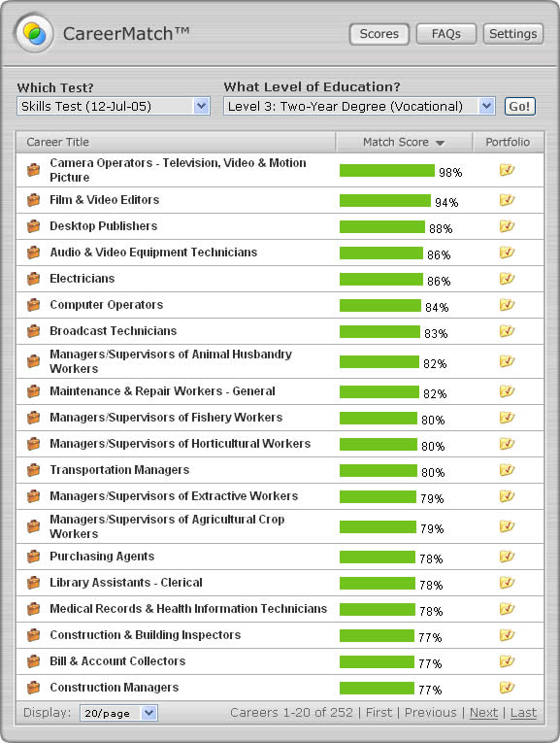Open the Which Test dropdown

coord(114,106)
